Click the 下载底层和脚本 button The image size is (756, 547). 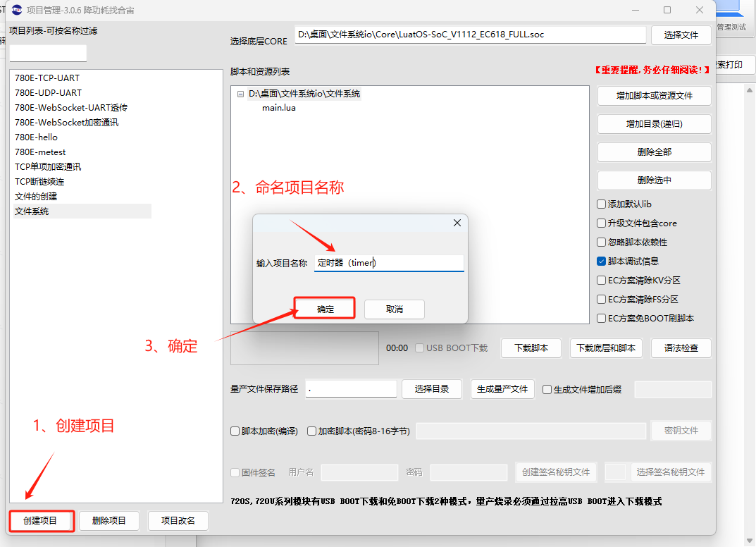[606, 348]
